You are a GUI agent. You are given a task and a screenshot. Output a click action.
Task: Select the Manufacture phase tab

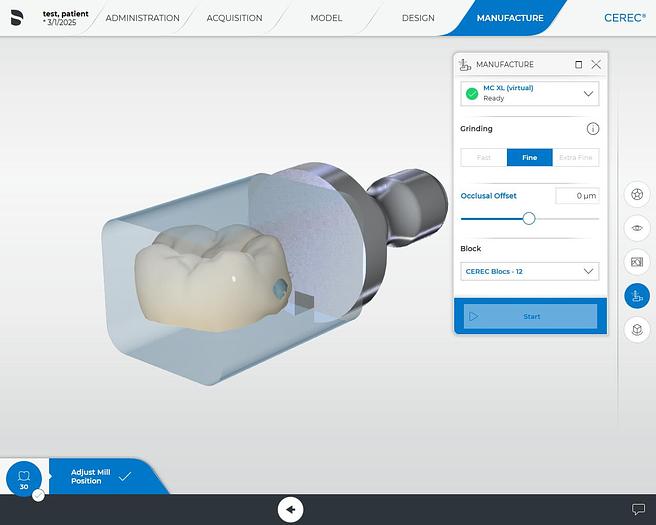(510, 18)
